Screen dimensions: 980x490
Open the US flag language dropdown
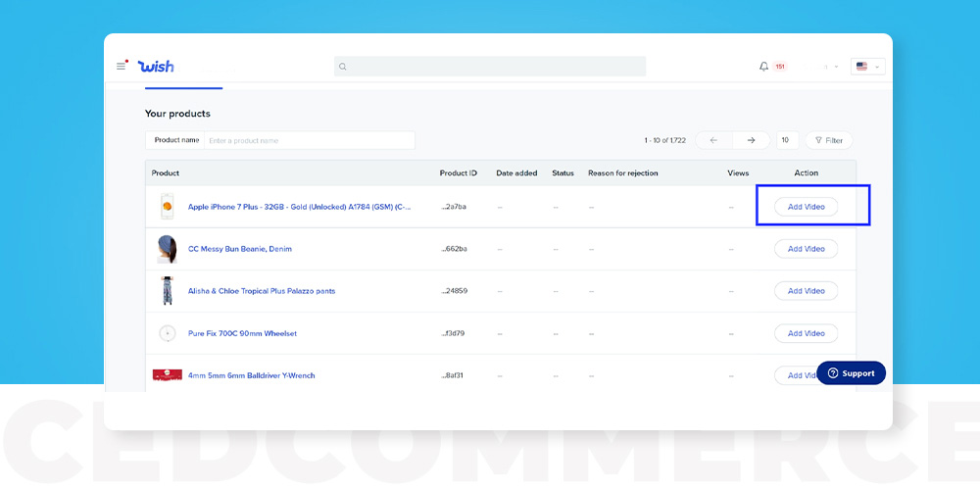click(867, 67)
